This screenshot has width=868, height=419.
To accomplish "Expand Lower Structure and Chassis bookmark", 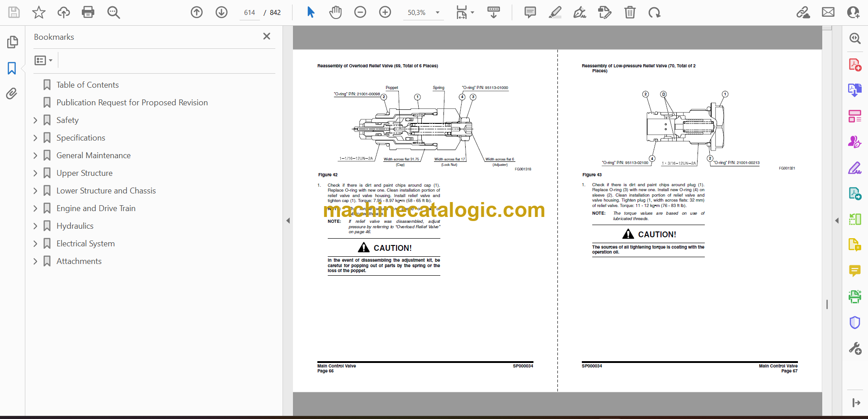I will pyautogui.click(x=35, y=191).
